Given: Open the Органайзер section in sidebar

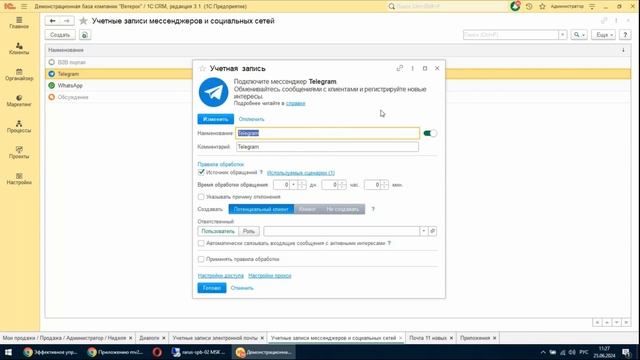Looking at the screenshot, I should pyautogui.click(x=19, y=75).
